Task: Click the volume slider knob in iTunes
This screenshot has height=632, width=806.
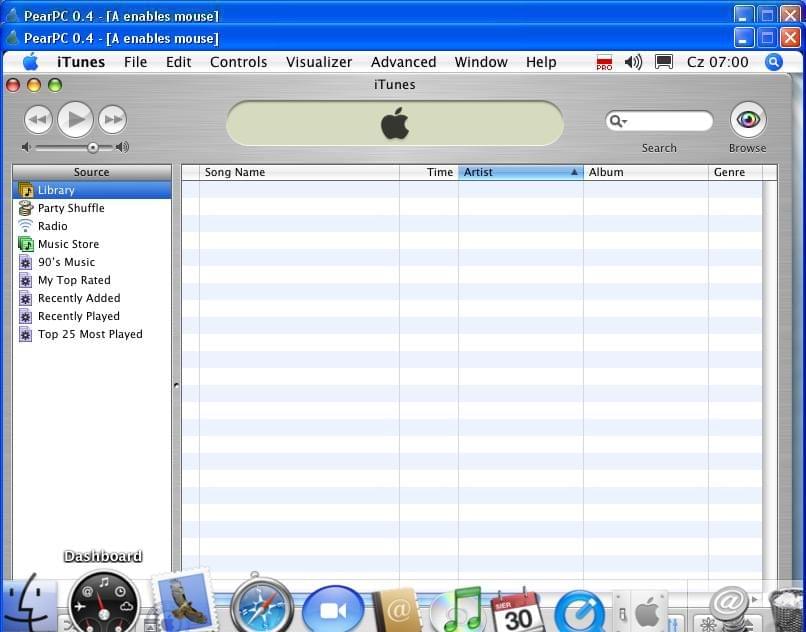Action: click(93, 148)
